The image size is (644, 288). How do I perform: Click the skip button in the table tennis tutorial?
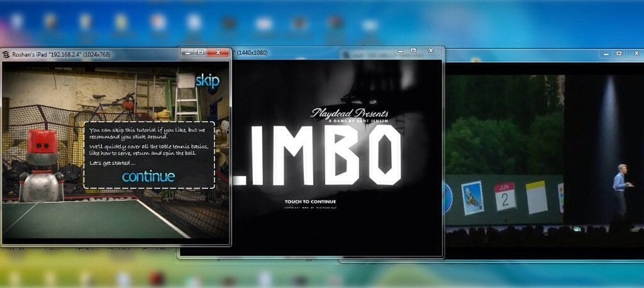point(208,80)
